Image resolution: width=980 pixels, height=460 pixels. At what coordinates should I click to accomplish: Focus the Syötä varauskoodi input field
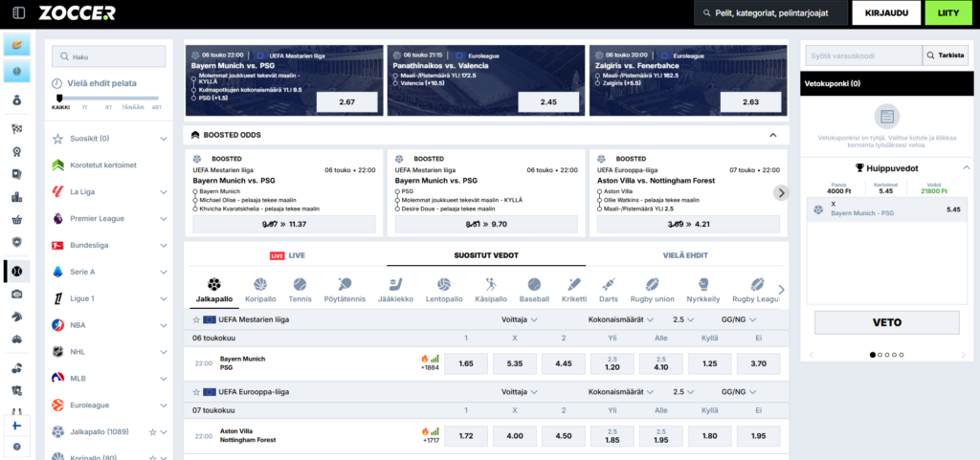click(x=864, y=55)
